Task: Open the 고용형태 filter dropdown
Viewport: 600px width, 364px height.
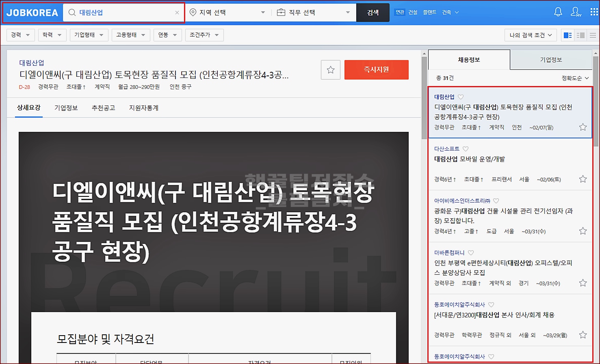Action: (131, 35)
